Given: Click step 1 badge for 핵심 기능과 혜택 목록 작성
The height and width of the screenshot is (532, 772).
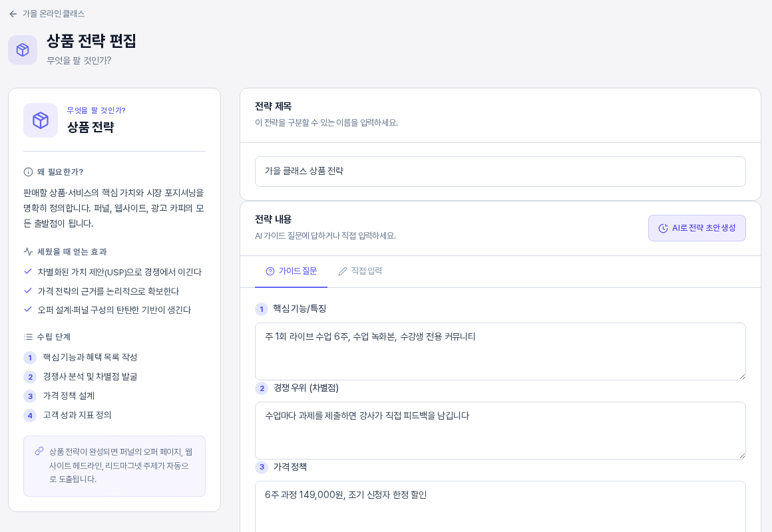Looking at the screenshot, I should click(x=30, y=358).
